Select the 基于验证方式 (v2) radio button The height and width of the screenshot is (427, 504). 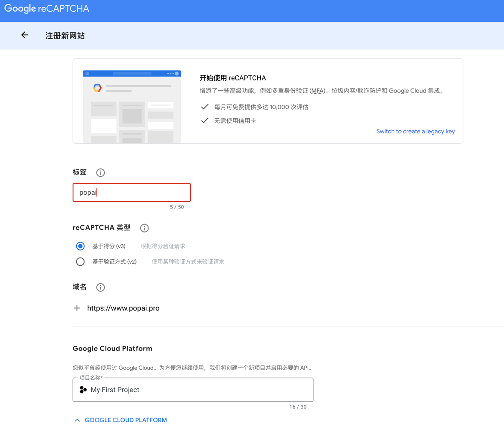pos(80,261)
